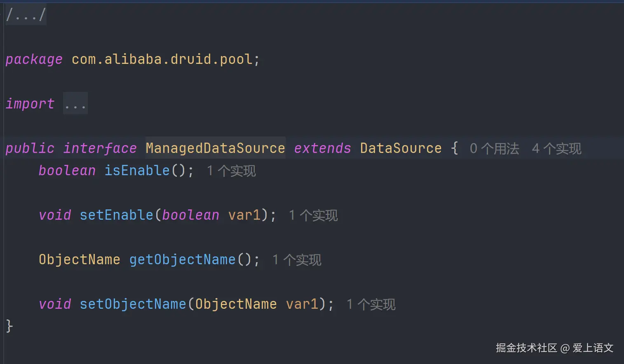Click the ObjectName parameter type in setObjectName
This screenshot has height=364, width=624.
click(x=236, y=304)
